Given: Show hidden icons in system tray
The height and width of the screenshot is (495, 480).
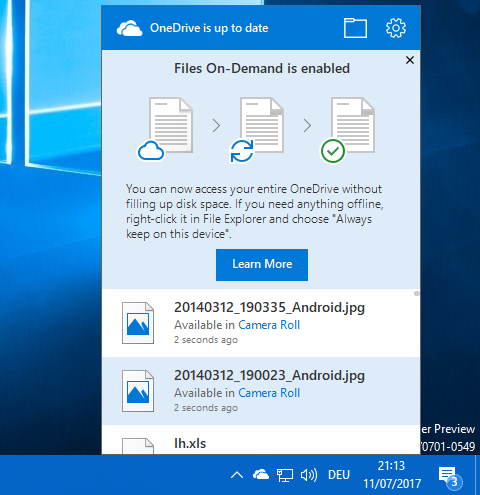Looking at the screenshot, I should (x=237, y=475).
